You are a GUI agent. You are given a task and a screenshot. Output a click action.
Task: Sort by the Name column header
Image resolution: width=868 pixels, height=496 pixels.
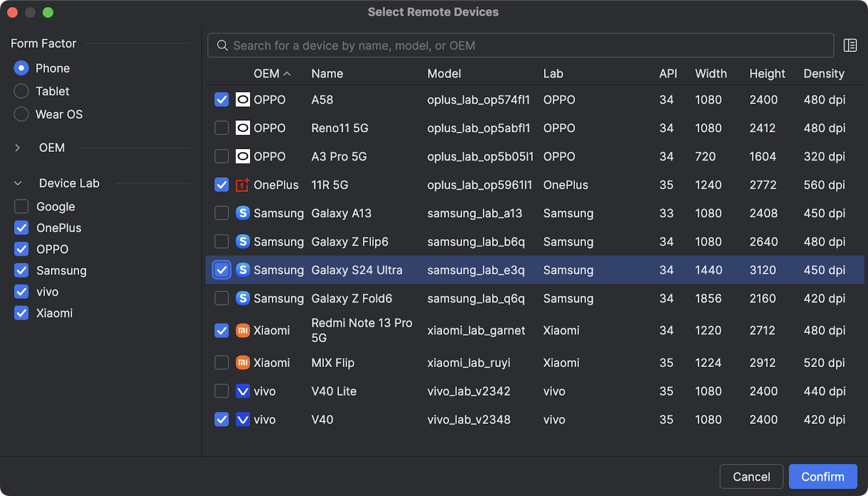(x=327, y=74)
